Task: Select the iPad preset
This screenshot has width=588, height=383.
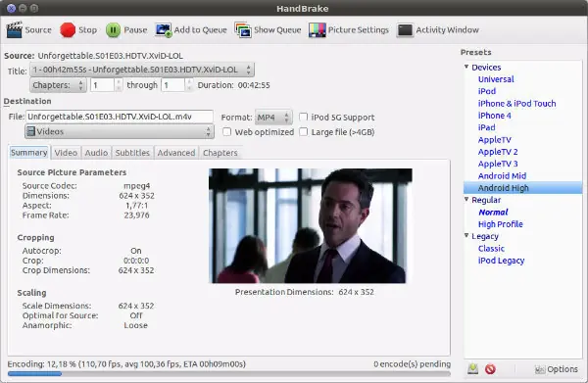Action: [486, 127]
